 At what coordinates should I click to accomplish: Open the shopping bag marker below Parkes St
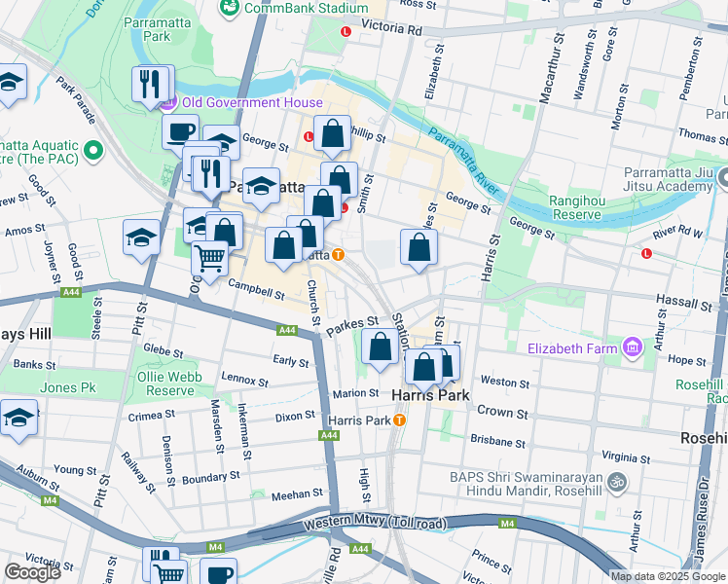point(380,347)
